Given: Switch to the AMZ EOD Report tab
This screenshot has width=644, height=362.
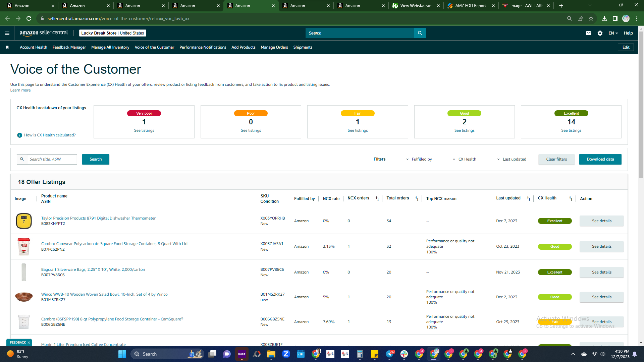Looking at the screenshot, I should [x=471, y=6].
